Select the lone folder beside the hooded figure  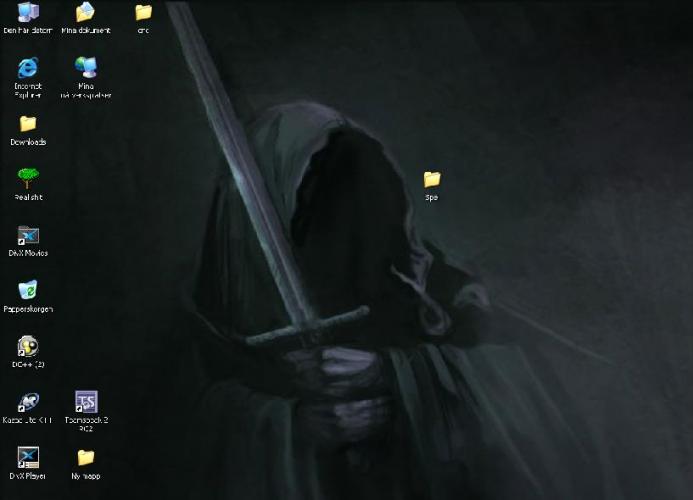tap(432, 179)
